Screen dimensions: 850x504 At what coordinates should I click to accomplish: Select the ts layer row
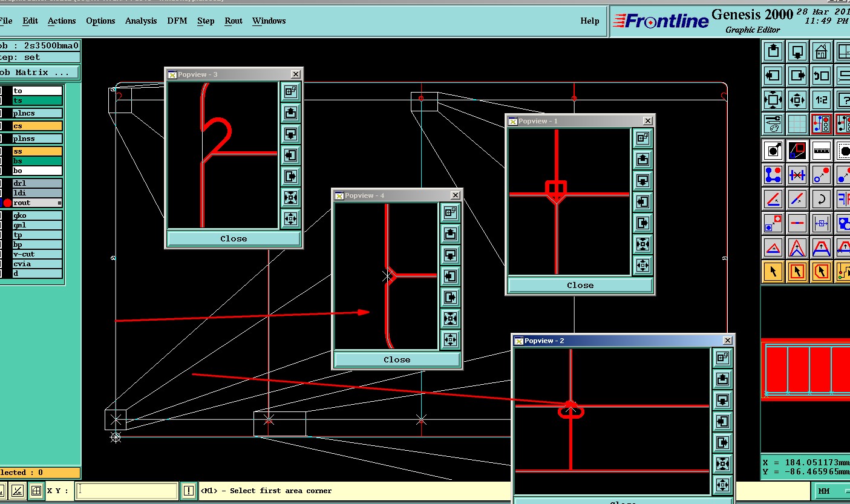tap(37, 100)
